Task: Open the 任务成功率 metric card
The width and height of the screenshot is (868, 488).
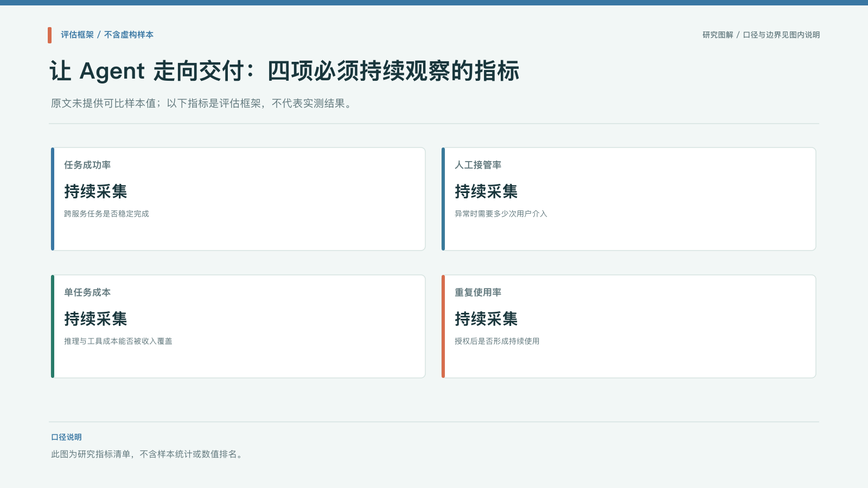Action: point(238,199)
